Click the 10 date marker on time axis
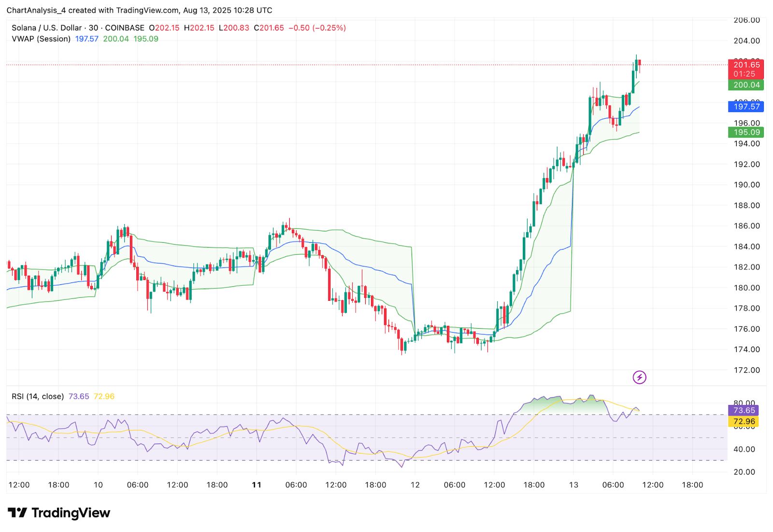This screenshot has width=773, height=532. [98, 485]
